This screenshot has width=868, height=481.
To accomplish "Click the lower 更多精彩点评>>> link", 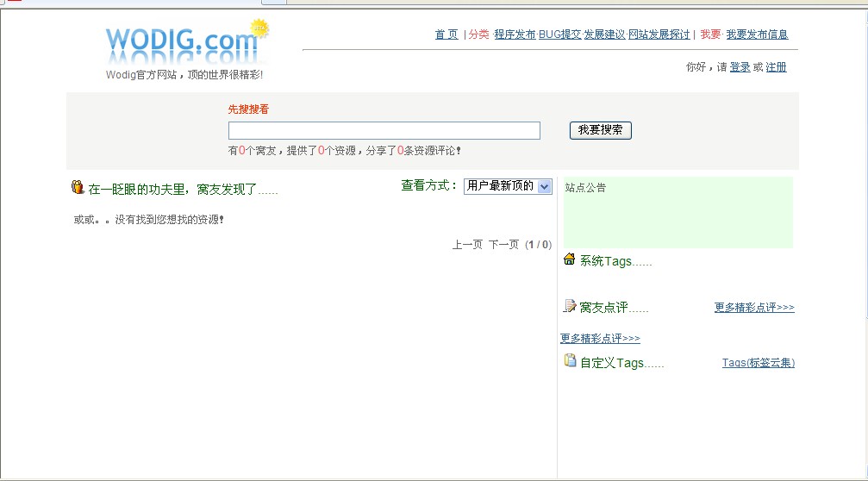I will (x=600, y=338).
